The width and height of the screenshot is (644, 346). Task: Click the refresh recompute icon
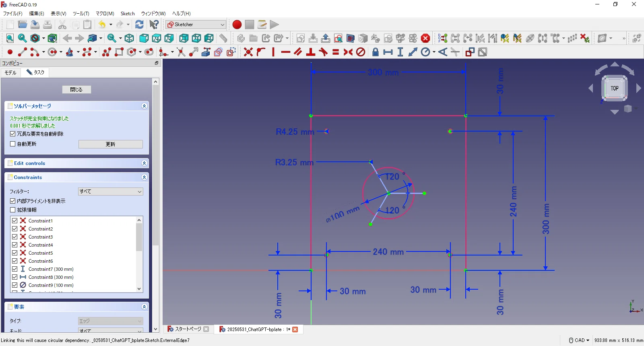(x=139, y=25)
